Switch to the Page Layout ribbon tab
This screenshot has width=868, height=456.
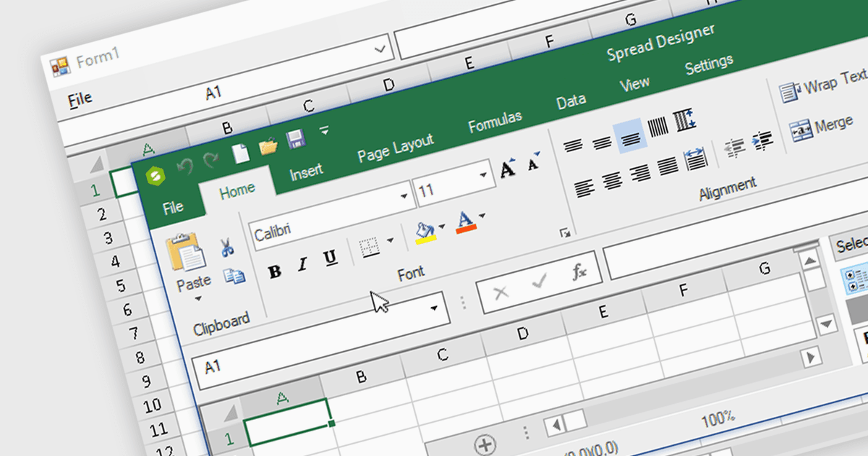[x=395, y=149]
